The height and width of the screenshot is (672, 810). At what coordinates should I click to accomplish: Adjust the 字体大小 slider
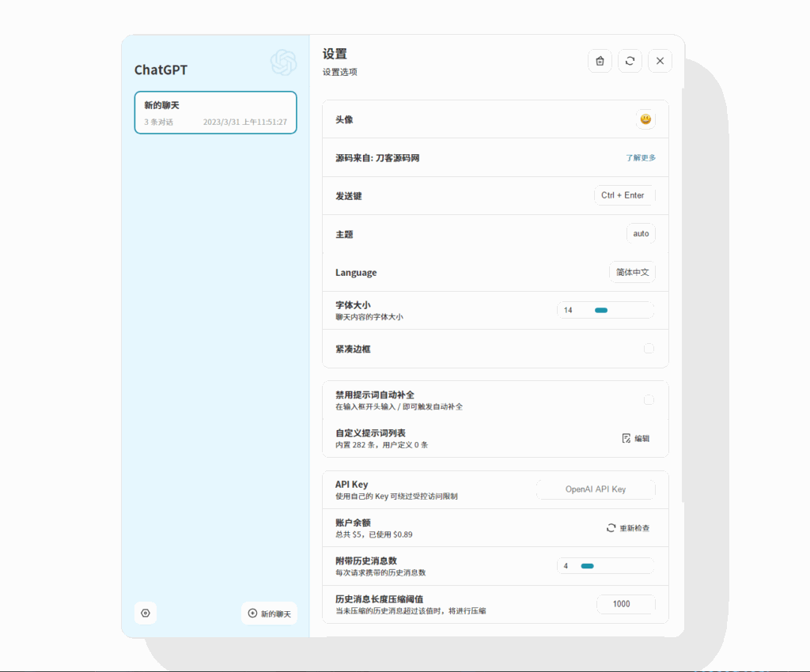point(603,310)
